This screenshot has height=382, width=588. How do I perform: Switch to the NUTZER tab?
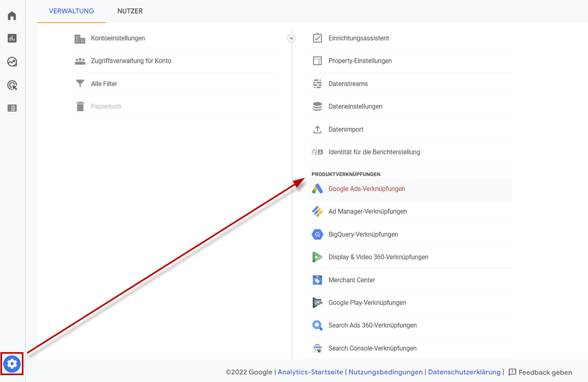pos(130,11)
